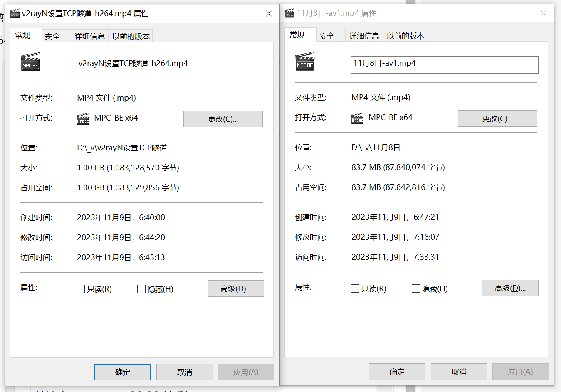Click the small MPC-BE x64 icon in left dialog

pyautogui.click(x=83, y=119)
